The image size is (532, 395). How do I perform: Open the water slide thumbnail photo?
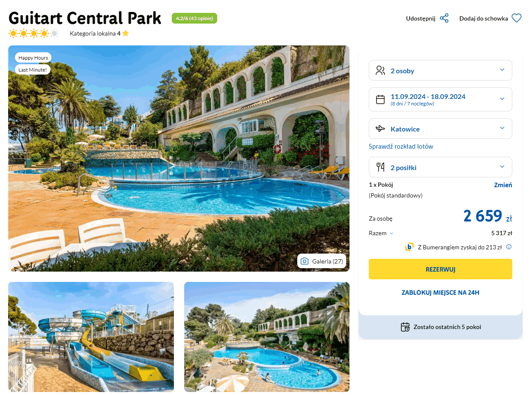coord(91,337)
